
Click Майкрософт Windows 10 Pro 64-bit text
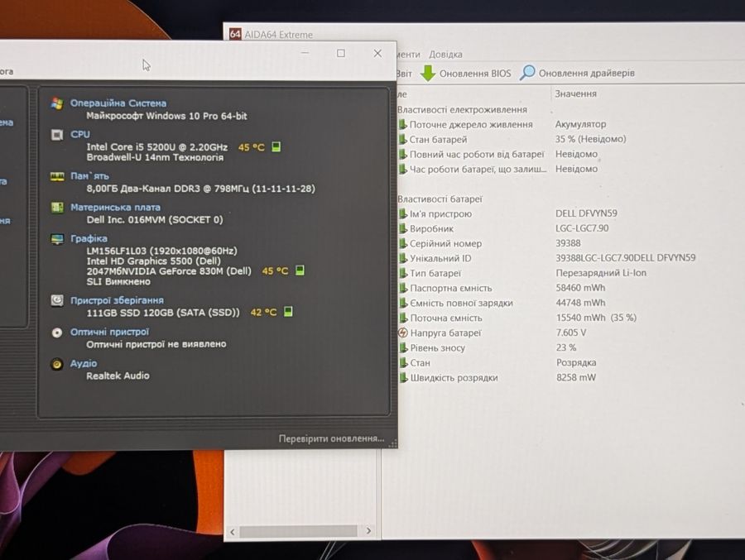coord(166,116)
